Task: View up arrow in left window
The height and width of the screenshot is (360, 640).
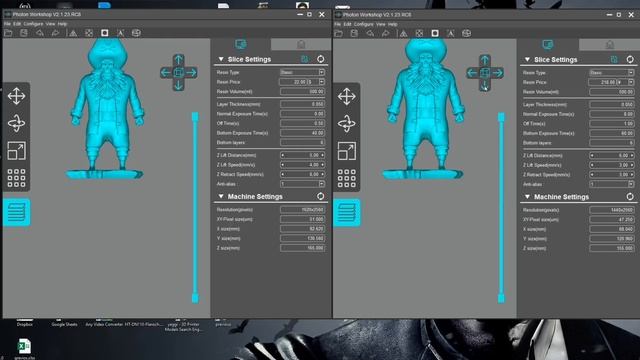Action: click(x=178, y=60)
